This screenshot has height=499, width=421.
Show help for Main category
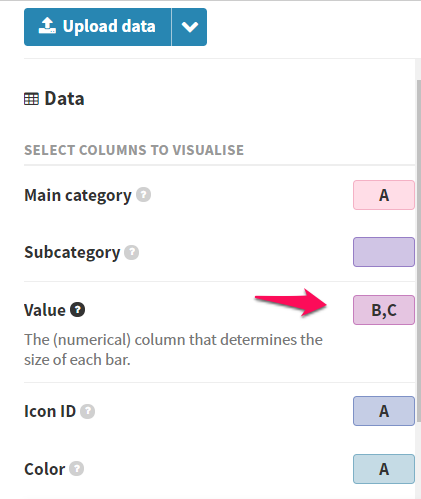point(144,195)
